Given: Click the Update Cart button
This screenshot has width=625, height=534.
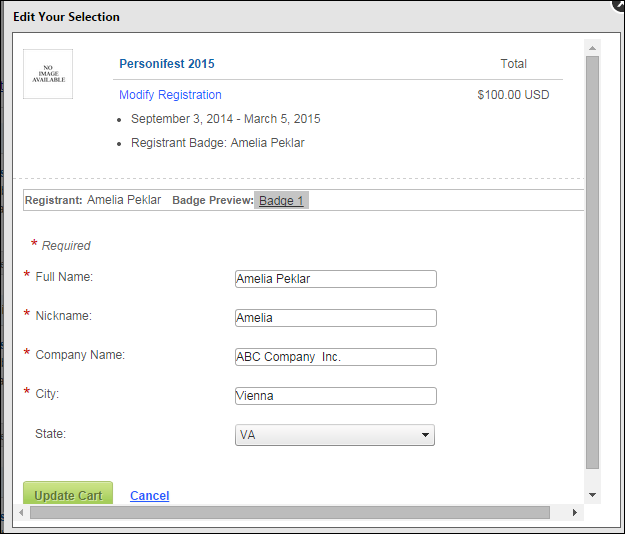Looking at the screenshot, I should pos(68,493).
